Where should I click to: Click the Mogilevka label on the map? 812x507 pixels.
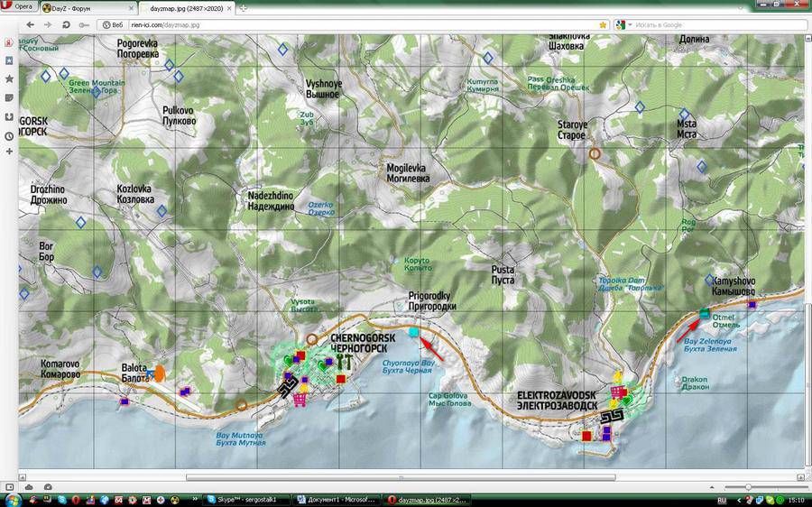(x=406, y=168)
